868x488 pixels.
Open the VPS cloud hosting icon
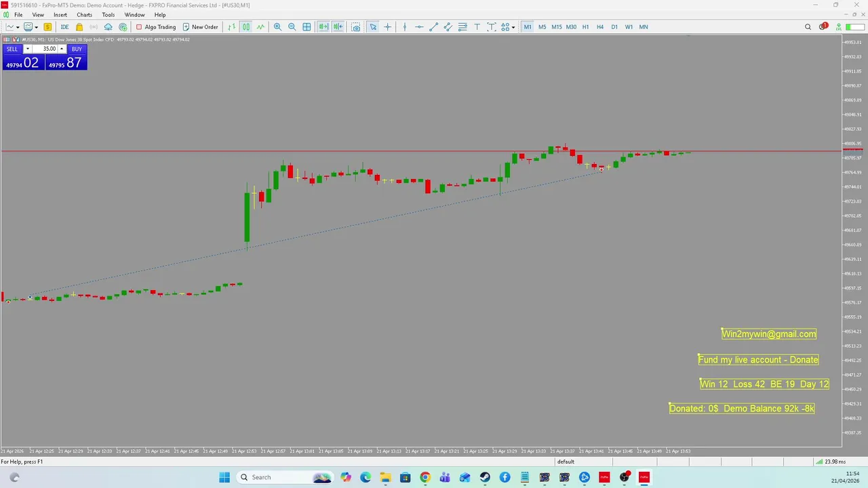pos(108,27)
